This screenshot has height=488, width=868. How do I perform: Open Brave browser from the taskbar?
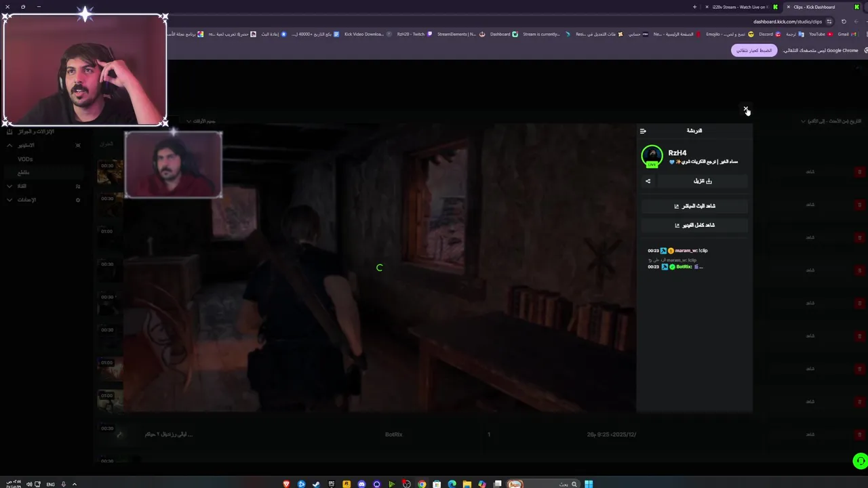coord(286,484)
